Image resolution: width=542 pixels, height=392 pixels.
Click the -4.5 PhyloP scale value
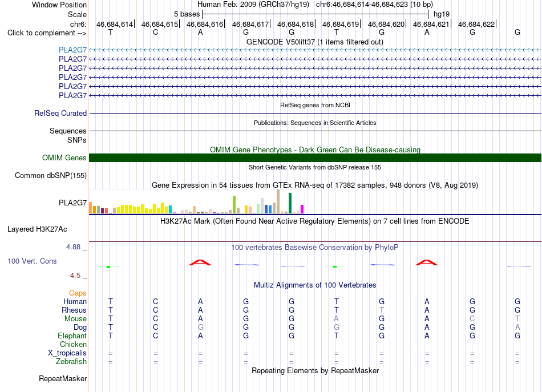pyautogui.click(x=74, y=276)
